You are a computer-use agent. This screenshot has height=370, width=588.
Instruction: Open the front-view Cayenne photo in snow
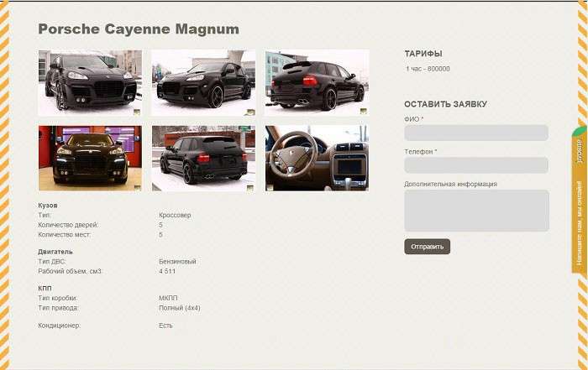90,83
